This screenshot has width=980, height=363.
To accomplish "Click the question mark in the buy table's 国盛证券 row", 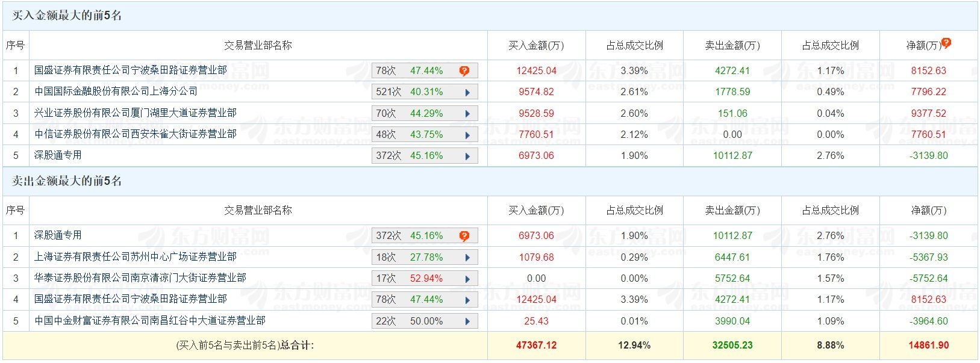I will coord(464,71).
